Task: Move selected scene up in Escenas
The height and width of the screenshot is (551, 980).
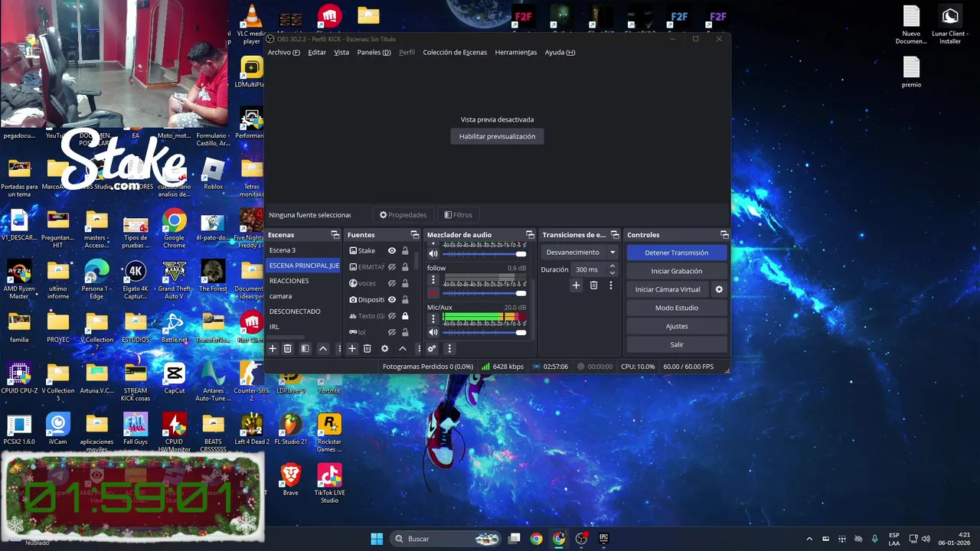Action: (323, 348)
